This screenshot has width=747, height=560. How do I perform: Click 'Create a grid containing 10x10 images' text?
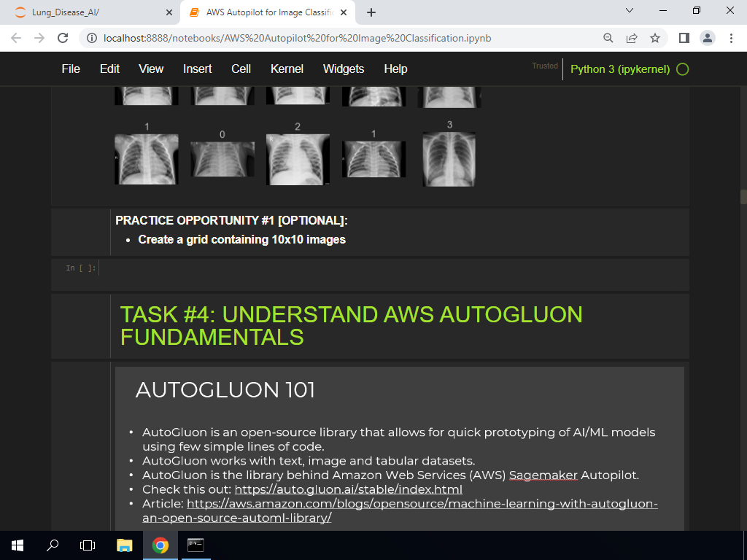coord(241,239)
